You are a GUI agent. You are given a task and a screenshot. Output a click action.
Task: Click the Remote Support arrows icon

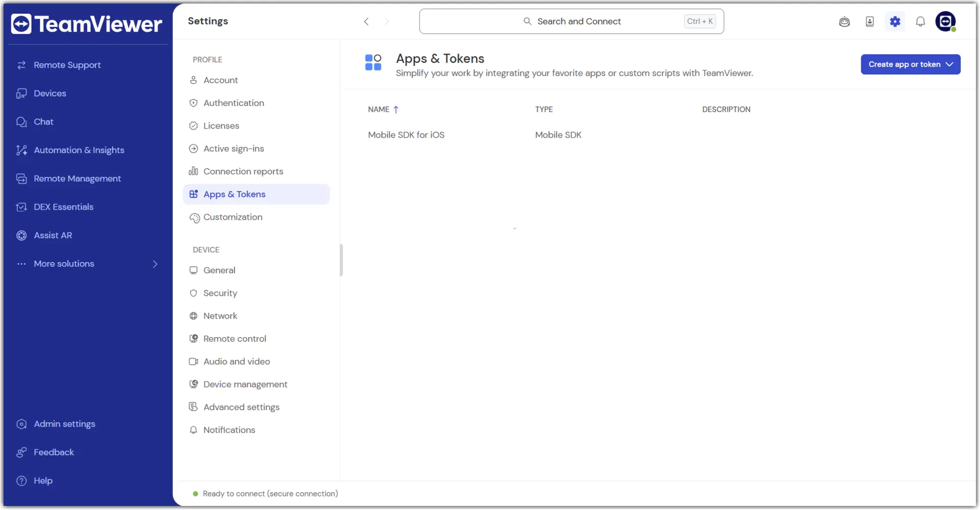click(21, 65)
